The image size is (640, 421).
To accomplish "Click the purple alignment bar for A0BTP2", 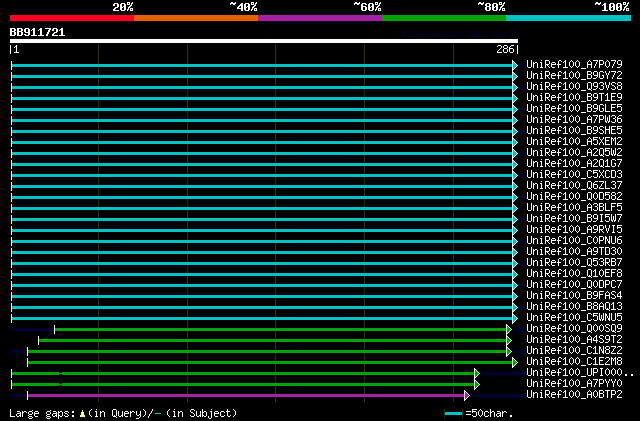I will point(246,396).
